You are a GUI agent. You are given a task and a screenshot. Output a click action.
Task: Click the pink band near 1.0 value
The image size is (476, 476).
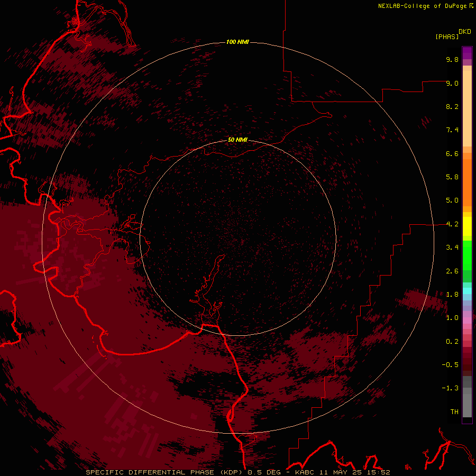[x=467, y=321]
